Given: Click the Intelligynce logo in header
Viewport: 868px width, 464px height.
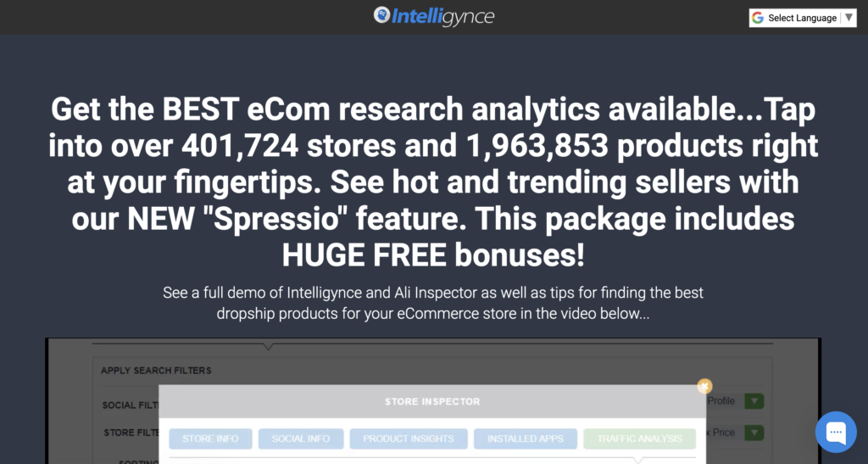Looking at the screenshot, I should [433, 15].
